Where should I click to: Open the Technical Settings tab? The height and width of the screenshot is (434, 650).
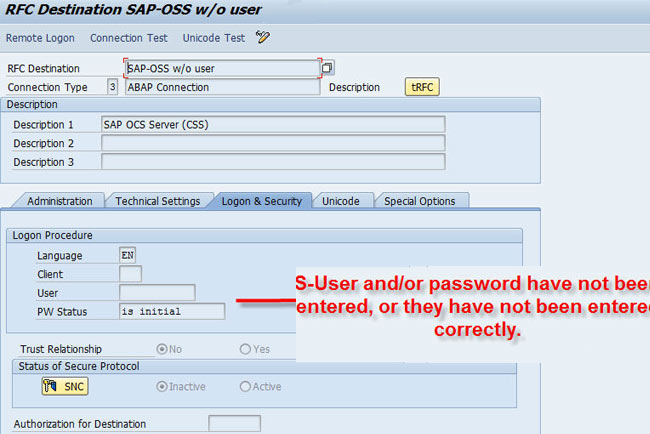pos(158,201)
